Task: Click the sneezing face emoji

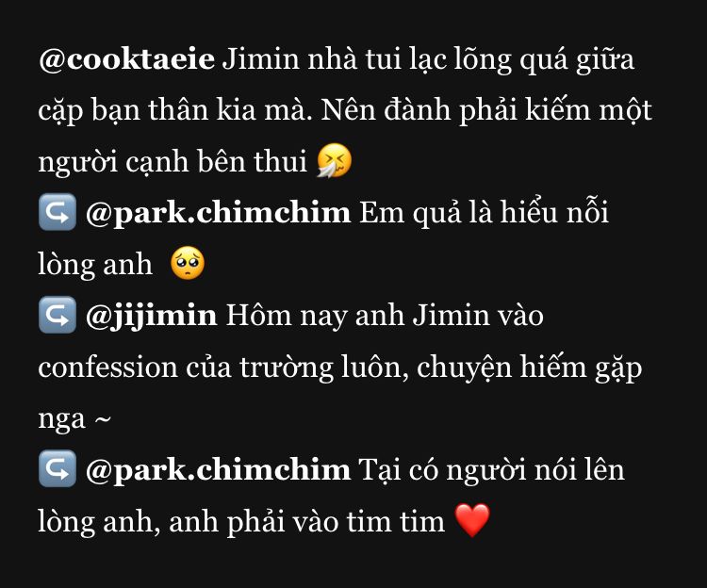Action: (334, 161)
